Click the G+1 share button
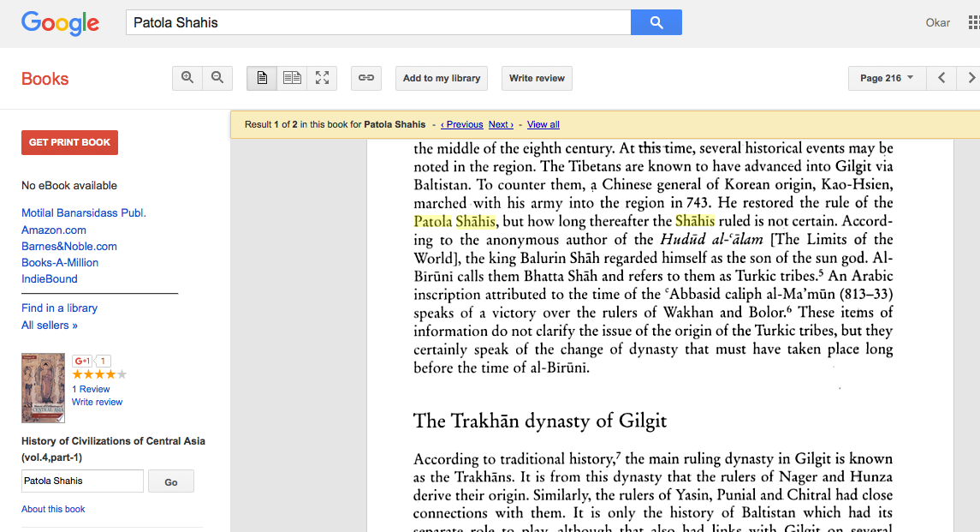 tap(82, 361)
